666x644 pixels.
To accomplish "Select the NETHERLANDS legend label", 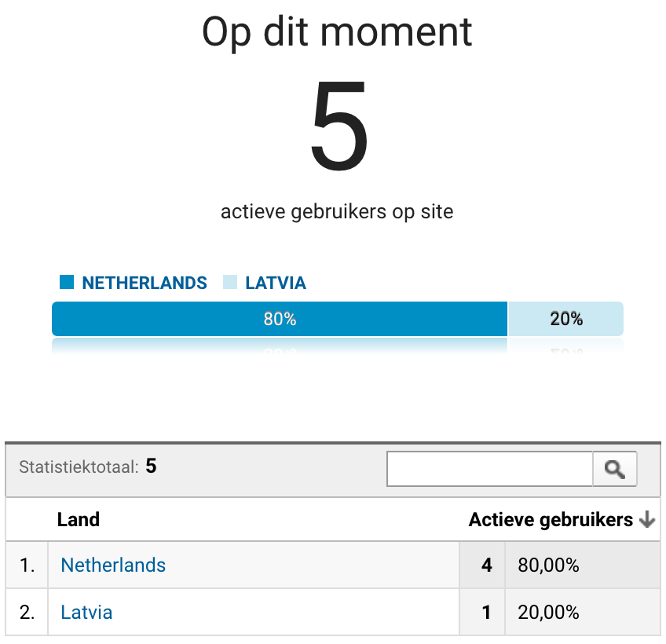I will pos(145,283).
